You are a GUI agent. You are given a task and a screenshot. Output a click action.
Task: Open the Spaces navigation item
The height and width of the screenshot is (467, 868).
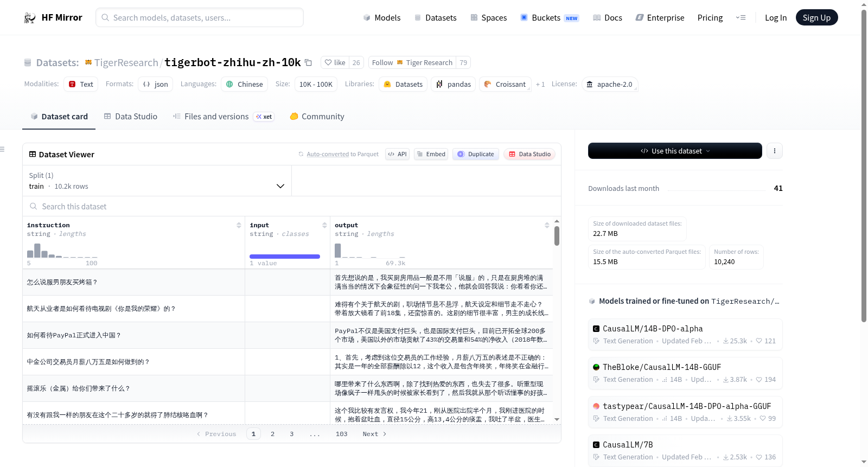tap(488, 17)
